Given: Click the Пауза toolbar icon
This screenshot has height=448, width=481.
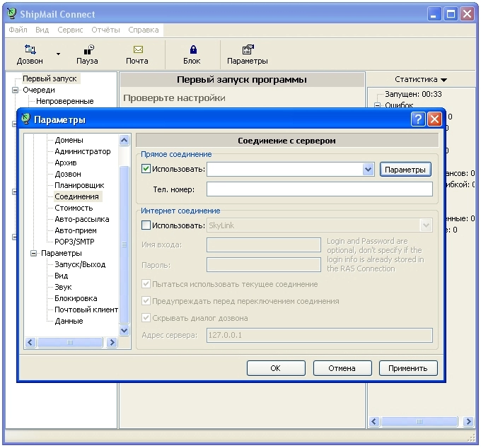Looking at the screenshot, I should (x=89, y=49).
